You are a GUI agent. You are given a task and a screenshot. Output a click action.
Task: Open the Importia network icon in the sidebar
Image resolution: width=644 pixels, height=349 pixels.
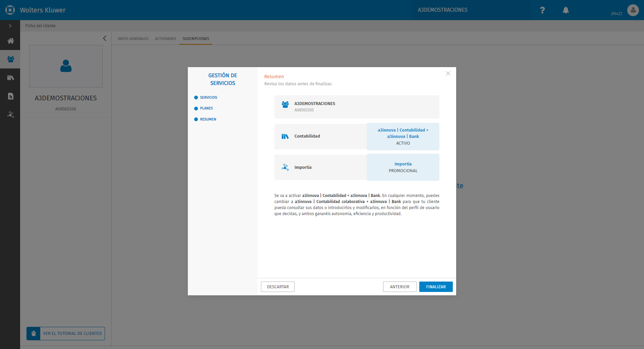coord(10,114)
